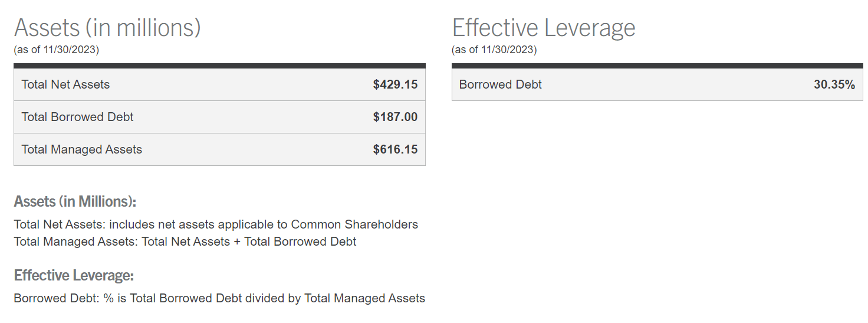
Task: Click the $187.00 borrowed debt value
Action: (395, 117)
